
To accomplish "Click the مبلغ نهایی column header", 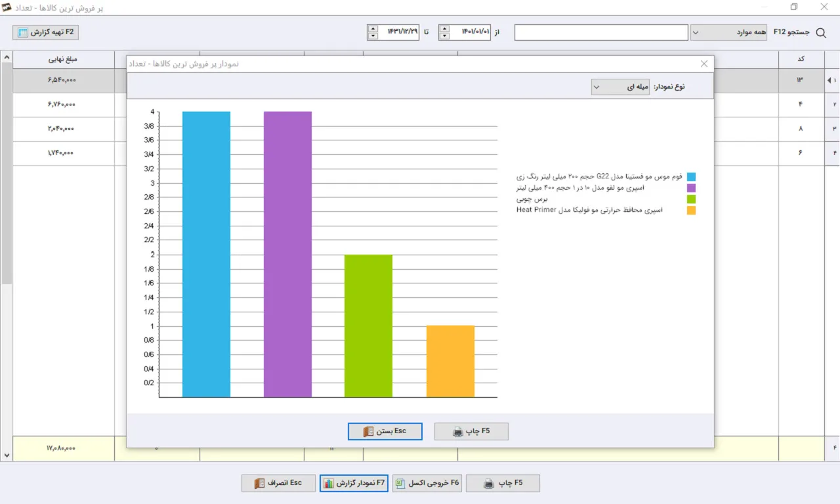I will pos(63,59).
